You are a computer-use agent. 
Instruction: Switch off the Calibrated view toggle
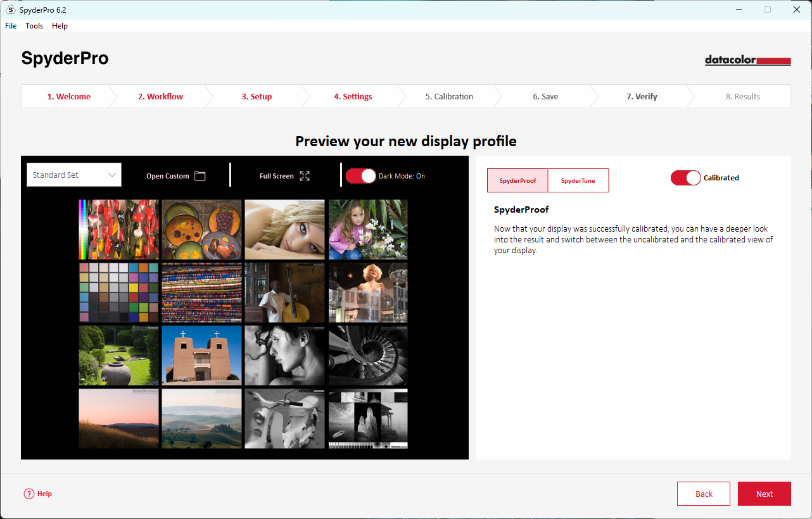[686, 178]
